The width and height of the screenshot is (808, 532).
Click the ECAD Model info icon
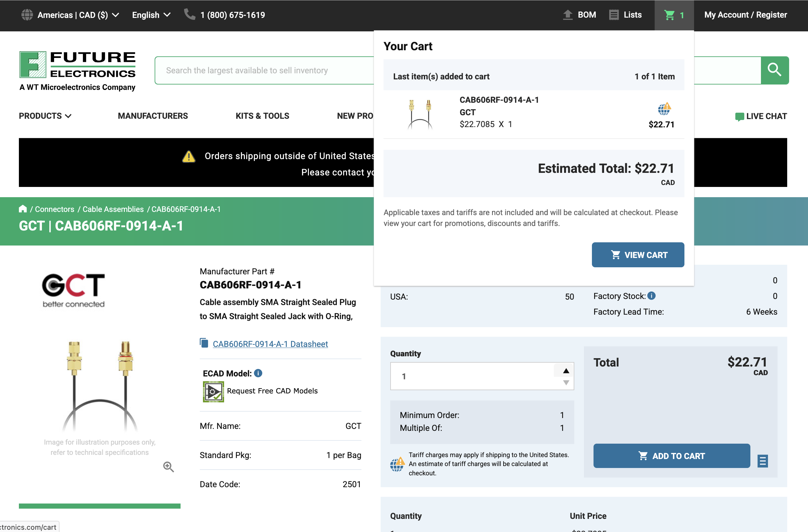click(x=258, y=373)
